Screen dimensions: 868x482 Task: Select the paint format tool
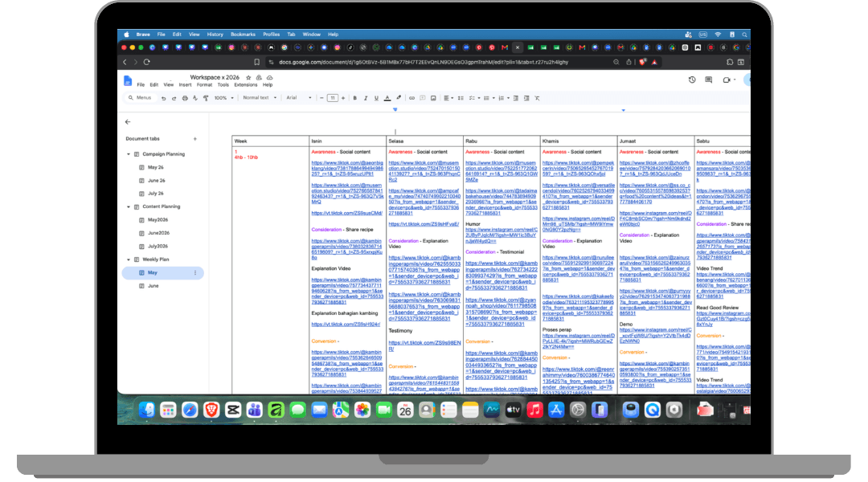pos(206,98)
